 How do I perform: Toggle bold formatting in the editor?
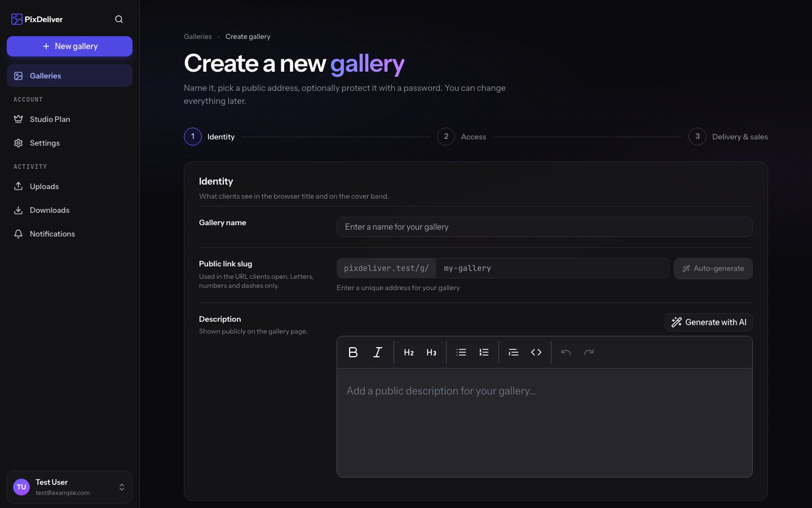click(x=353, y=352)
